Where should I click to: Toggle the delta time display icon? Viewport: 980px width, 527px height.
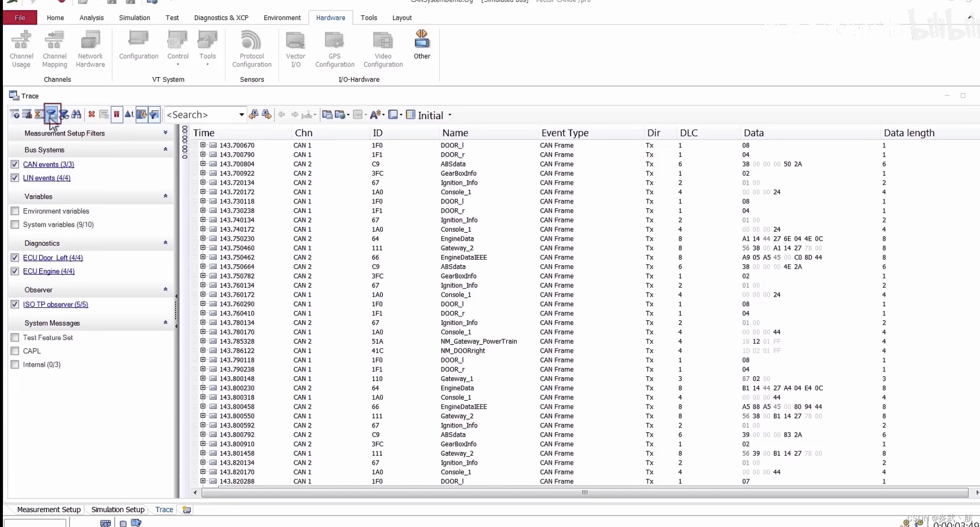[129, 114]
